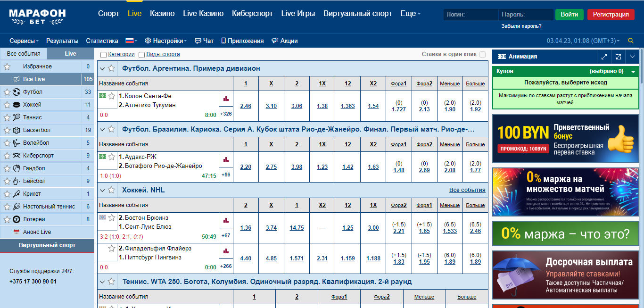Switch to the Все события tab
This screenshot has height=308, width=644.
(x=24, y=54)
